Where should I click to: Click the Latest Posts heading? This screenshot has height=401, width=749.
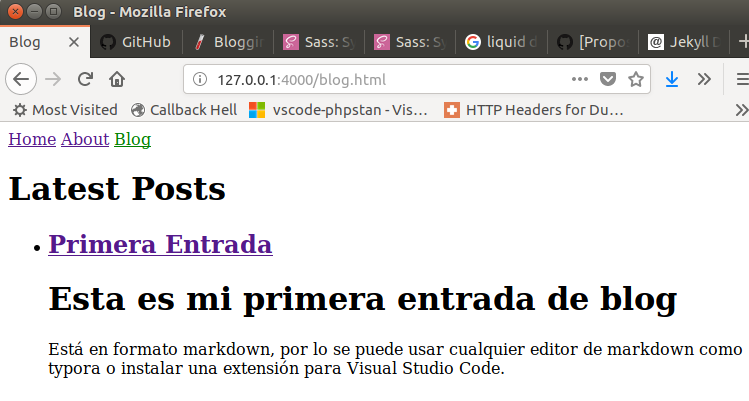coord(117,189)
